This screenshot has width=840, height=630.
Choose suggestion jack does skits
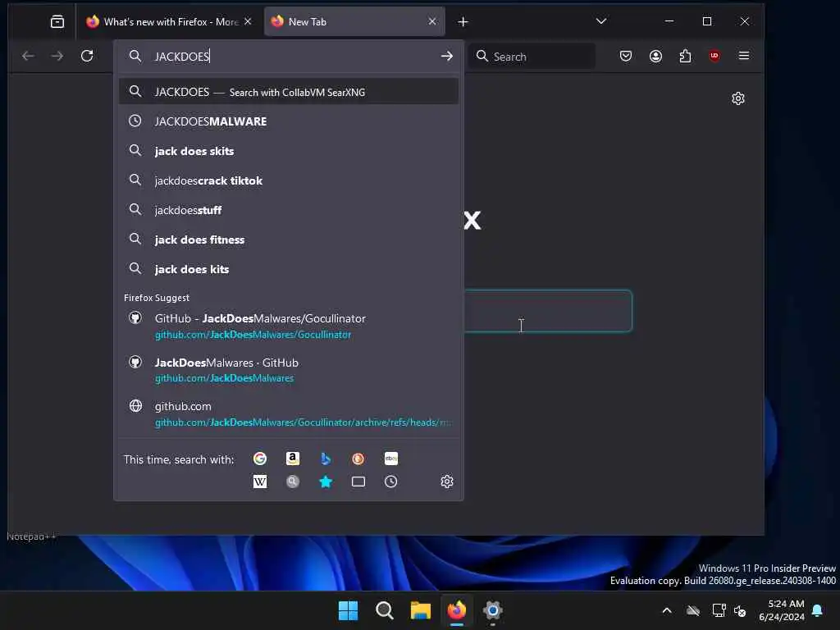pyautogui.click(x=288, y=151)
